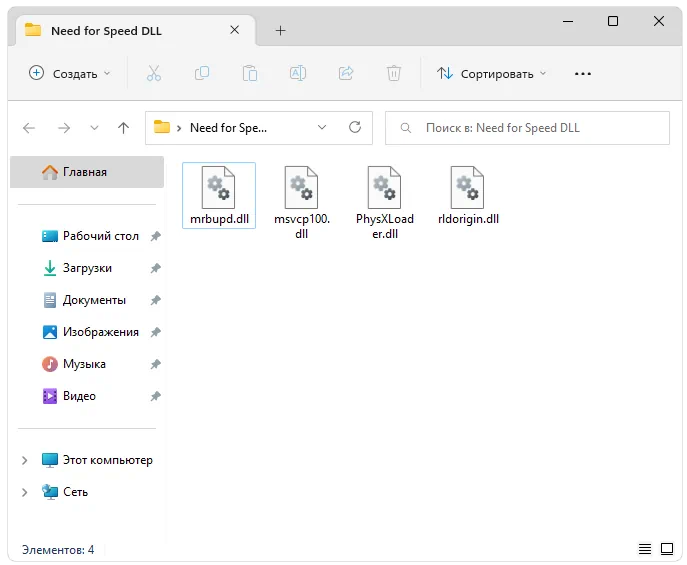
Task: Click the Rename icon in toolbar
Action: coord(298,74)
